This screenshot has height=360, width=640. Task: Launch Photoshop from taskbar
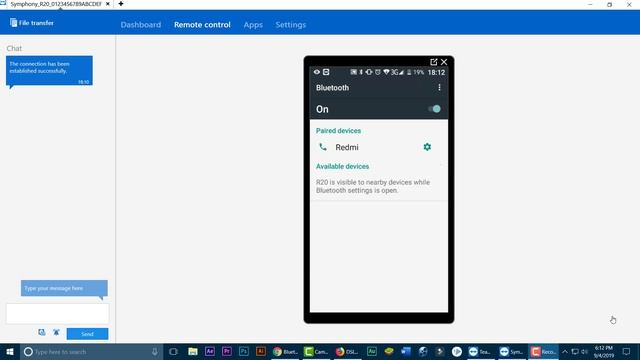[x=244, y=351]
